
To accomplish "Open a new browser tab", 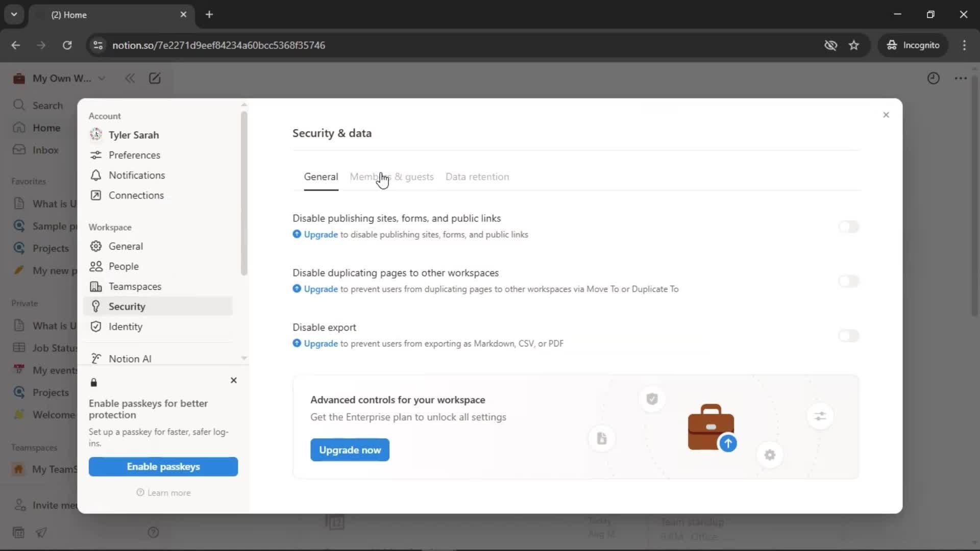I will click(x=209, y=14).
